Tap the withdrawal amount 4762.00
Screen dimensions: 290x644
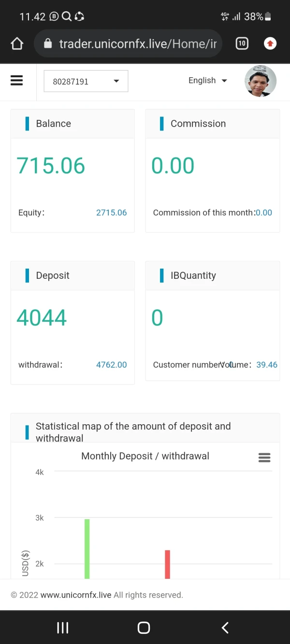(111, 365)
